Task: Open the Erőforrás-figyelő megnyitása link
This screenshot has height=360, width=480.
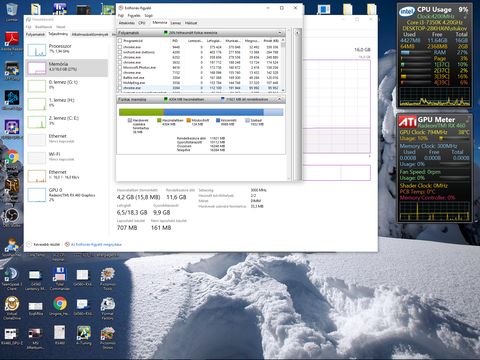Action: point(96,244)
